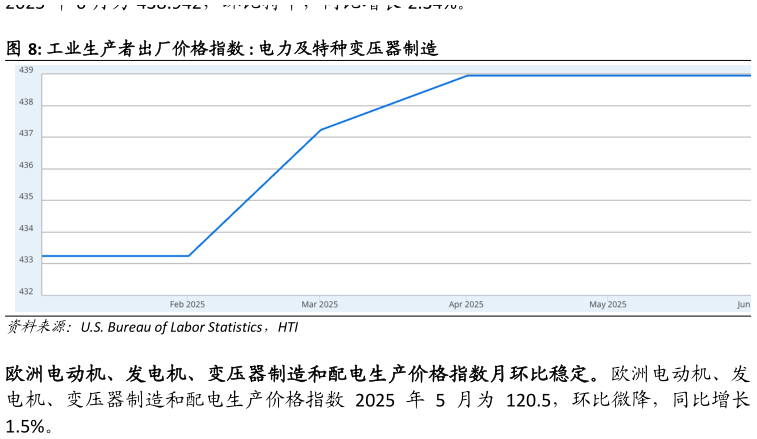This screenshot has height=439, width=757.
Task: Click the Mar 2025 x-axis label
Action: tap(320, 304)
